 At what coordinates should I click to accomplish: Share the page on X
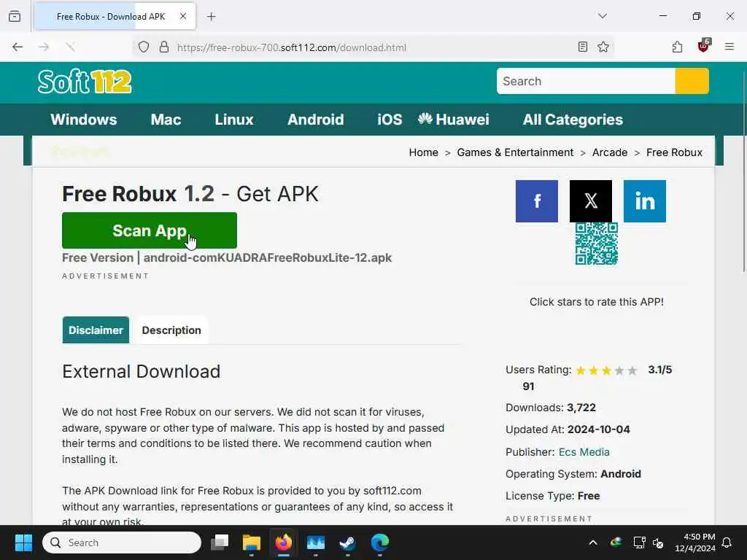591,201
